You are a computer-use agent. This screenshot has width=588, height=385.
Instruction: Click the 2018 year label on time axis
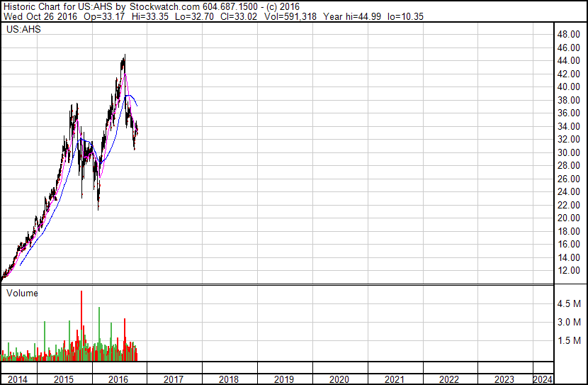click(x=228, y=379)
